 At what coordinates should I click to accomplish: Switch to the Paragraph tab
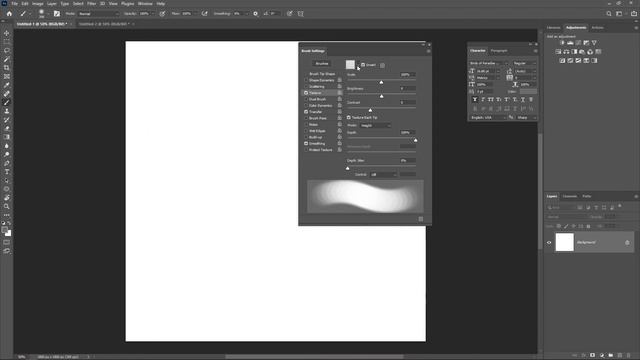(499, 51)
